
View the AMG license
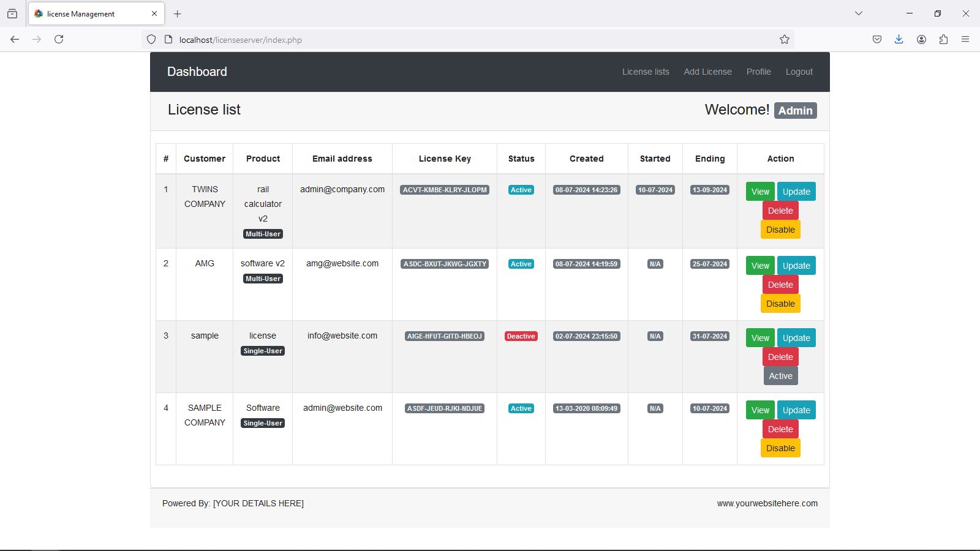(760, 266)
